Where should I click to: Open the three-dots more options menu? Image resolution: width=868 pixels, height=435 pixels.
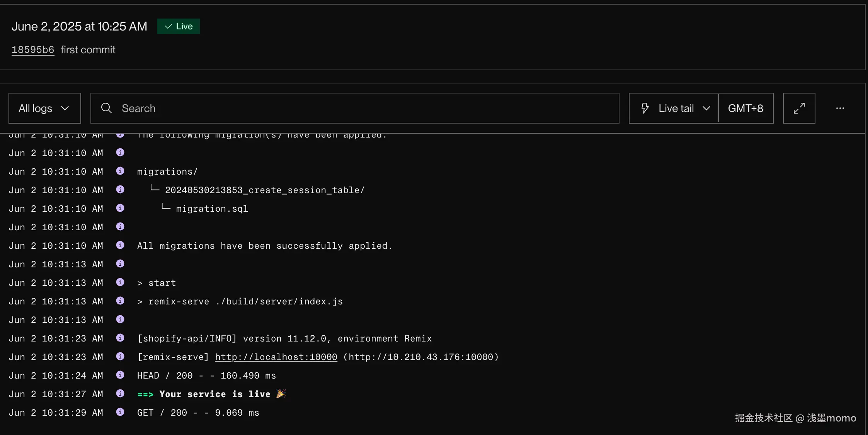coord(840,108)
